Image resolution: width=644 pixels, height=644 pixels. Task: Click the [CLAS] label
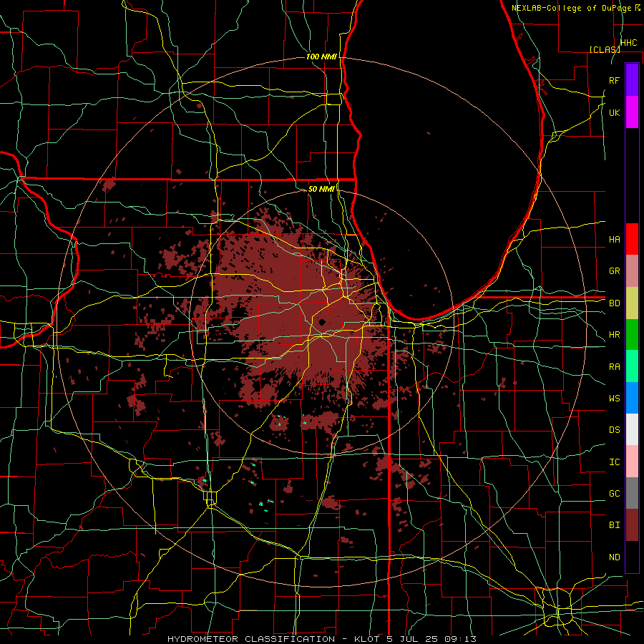point(605,49)
